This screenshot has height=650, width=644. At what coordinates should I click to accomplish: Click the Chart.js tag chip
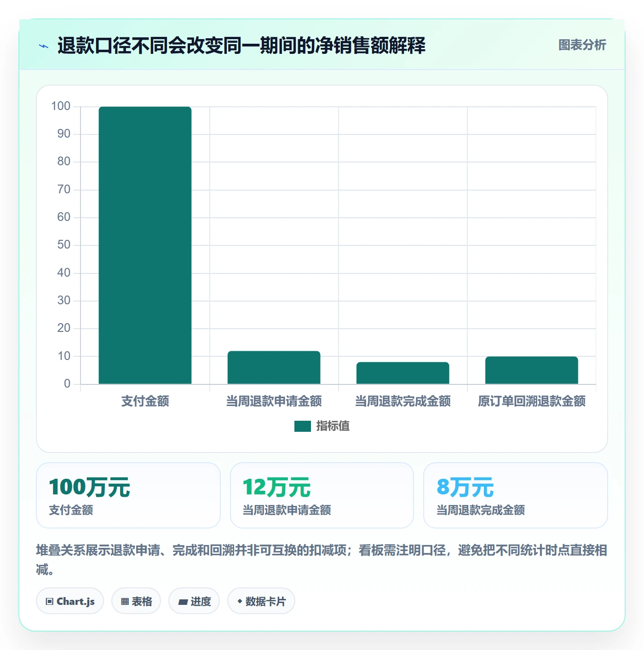70,601
